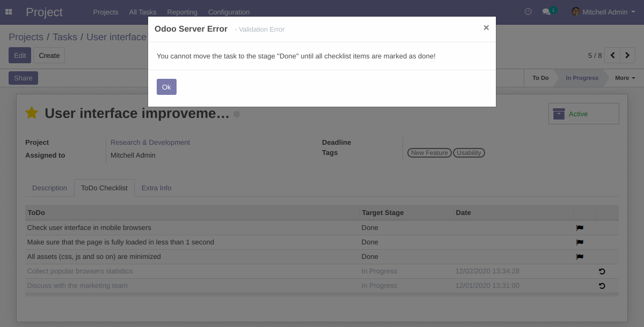
Task: Flag the mobile browsers checklist item
Action: [580, 227]
